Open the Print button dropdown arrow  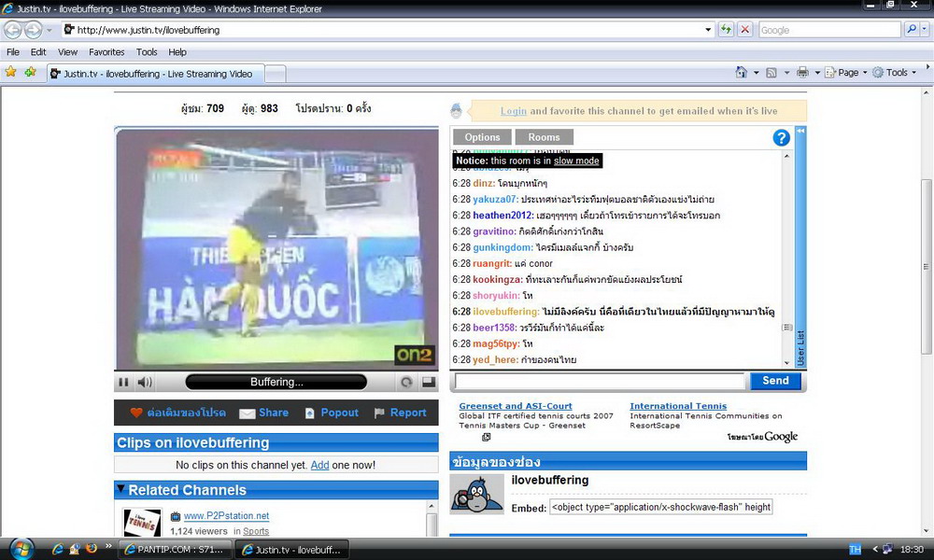817,73
